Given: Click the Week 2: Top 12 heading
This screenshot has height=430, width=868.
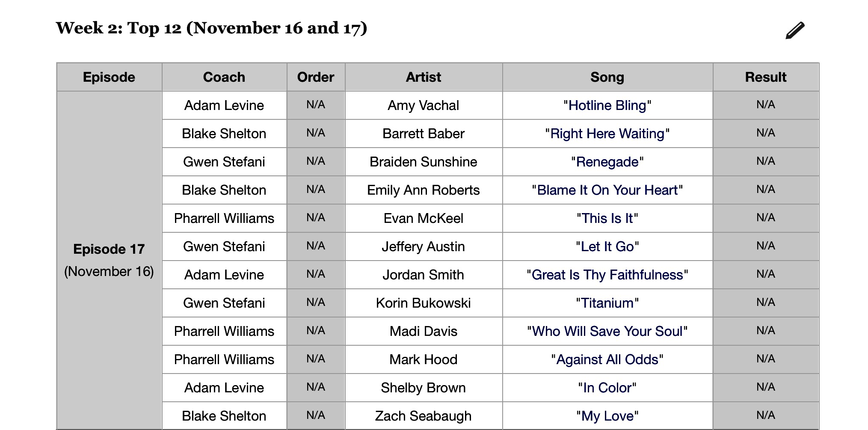Looking at the screenshot, I should [211, 28].
